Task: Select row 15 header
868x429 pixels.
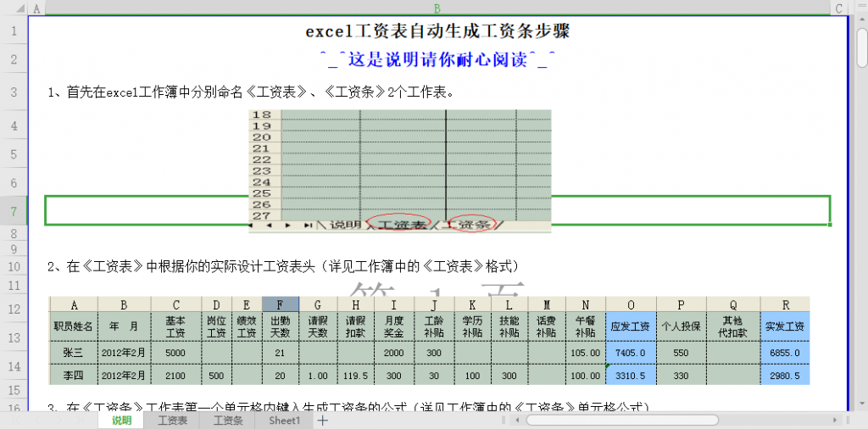Action: coord(14,390)
